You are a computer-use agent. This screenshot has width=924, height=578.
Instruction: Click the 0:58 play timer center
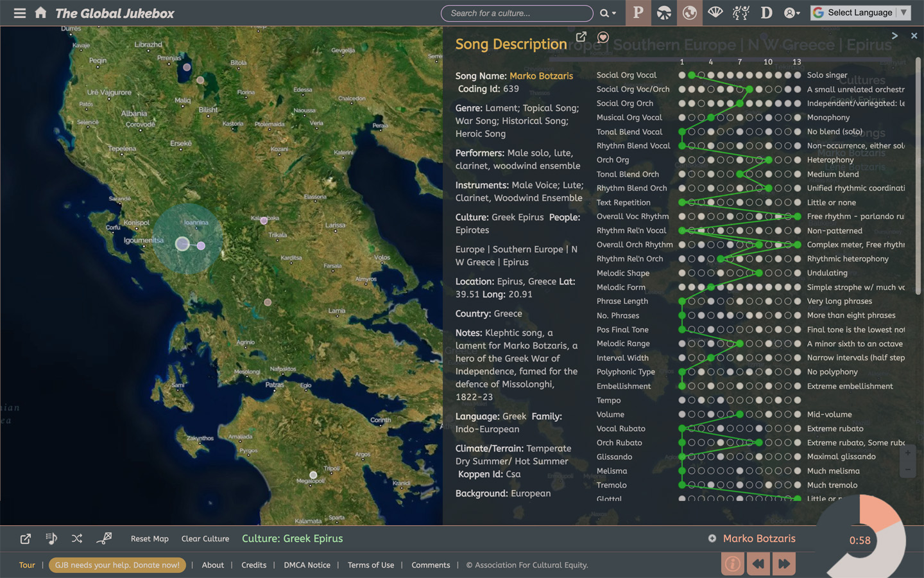coord(860,541)
